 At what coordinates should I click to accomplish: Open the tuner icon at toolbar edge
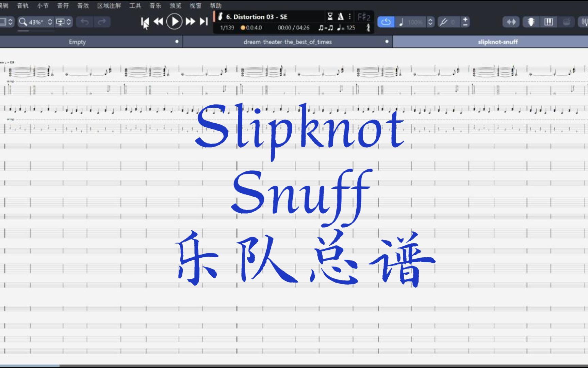coord(584,22)
